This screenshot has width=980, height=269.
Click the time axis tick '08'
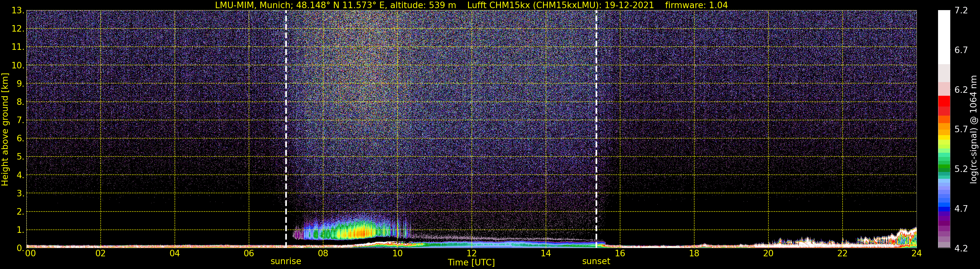click(x=323, y=253)
